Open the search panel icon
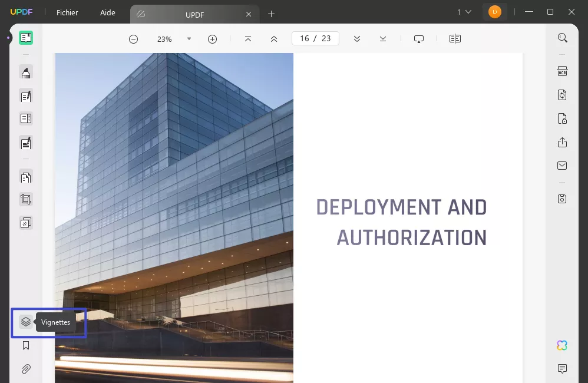Image resolution: width=588 pixels, height=383 pixels. 562,37
